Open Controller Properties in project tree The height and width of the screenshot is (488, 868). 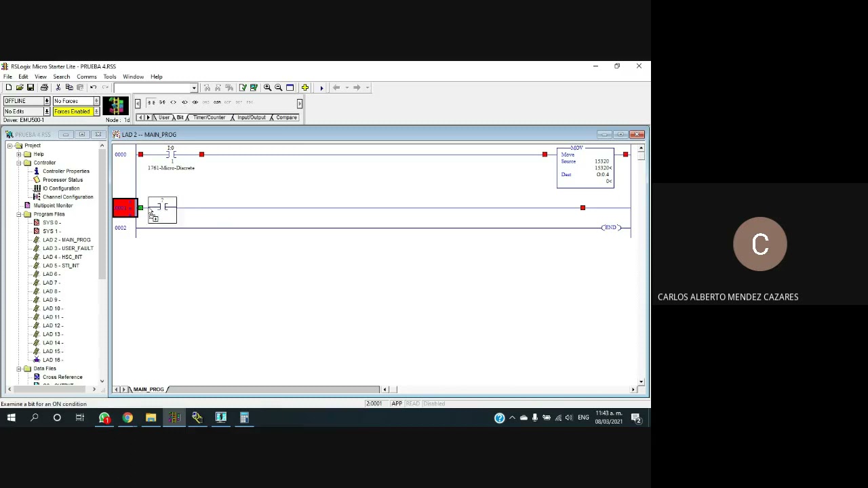point(66,171)
